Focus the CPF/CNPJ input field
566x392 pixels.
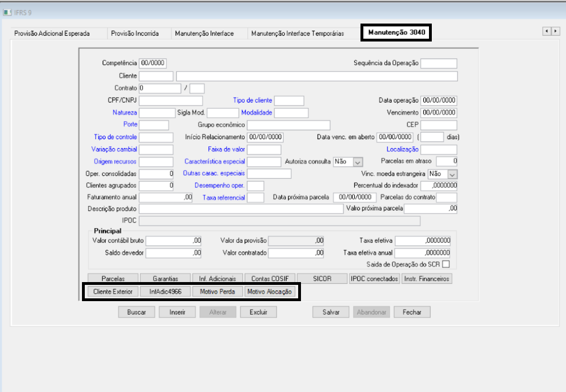tap(171, 100)
